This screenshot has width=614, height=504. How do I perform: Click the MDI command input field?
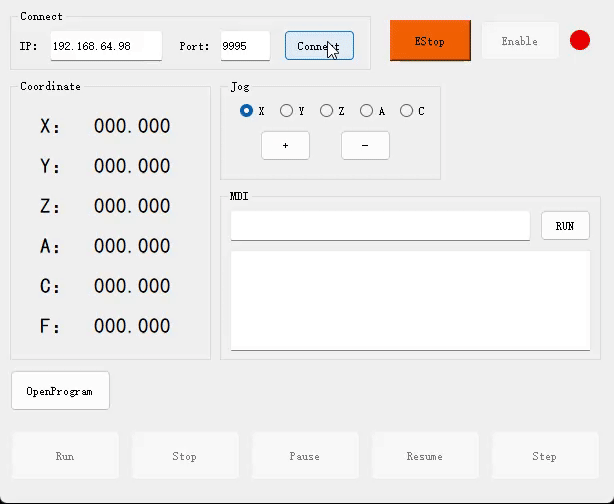click(380, 226)
